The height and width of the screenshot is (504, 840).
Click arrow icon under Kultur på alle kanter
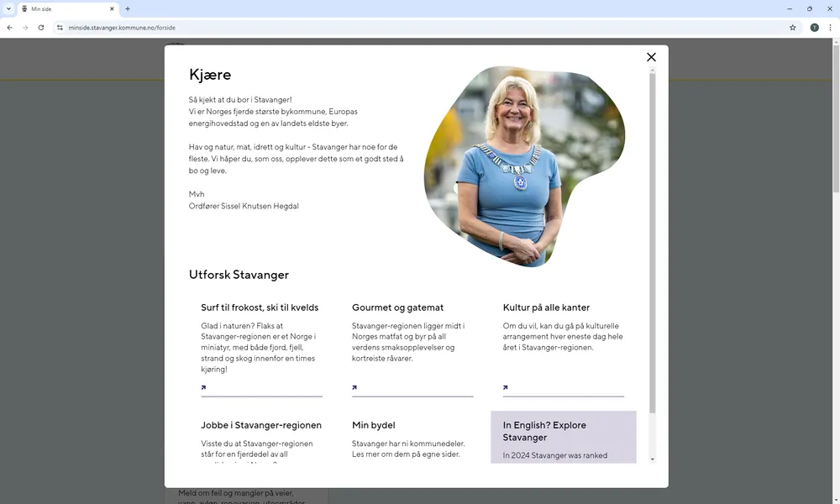coord(506,387)
